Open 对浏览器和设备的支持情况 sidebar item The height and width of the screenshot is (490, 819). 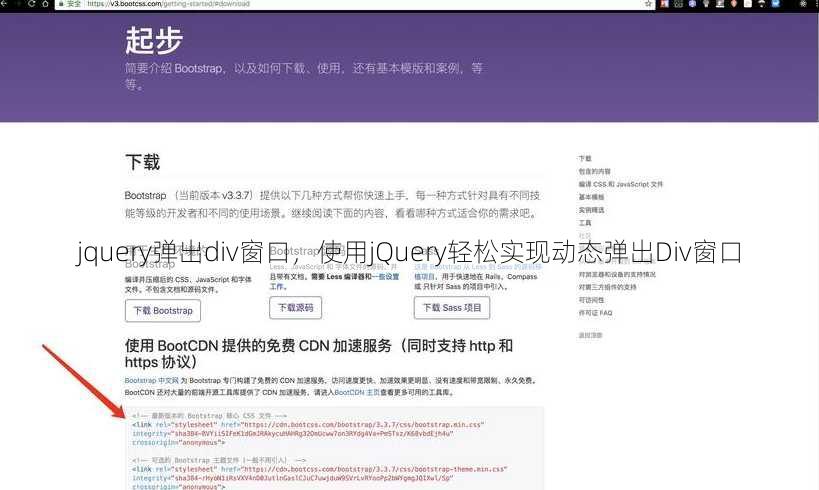tap(617, 274)
